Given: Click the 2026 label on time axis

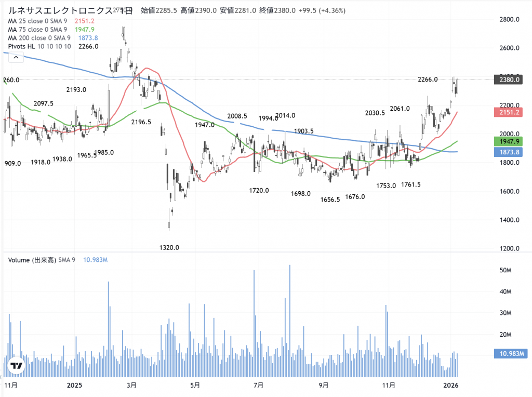Looking at the screenshot, I should click(x=451, y=385).
